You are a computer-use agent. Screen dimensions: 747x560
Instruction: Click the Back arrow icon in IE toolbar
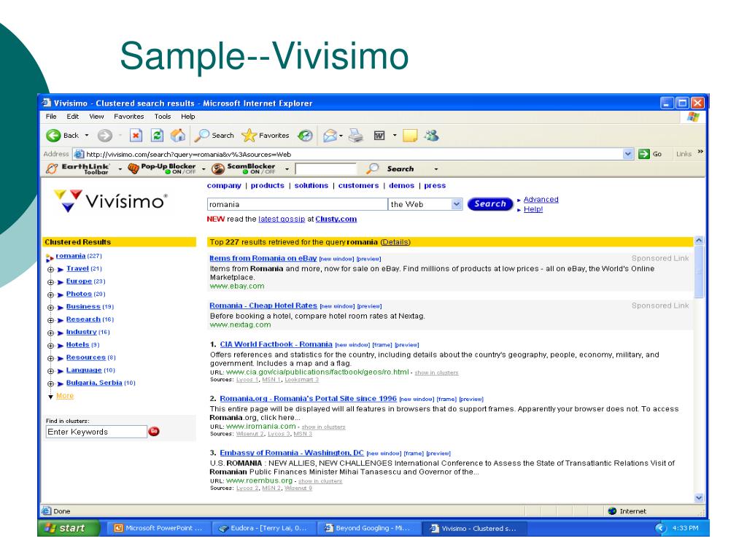(x=53, y=136)
